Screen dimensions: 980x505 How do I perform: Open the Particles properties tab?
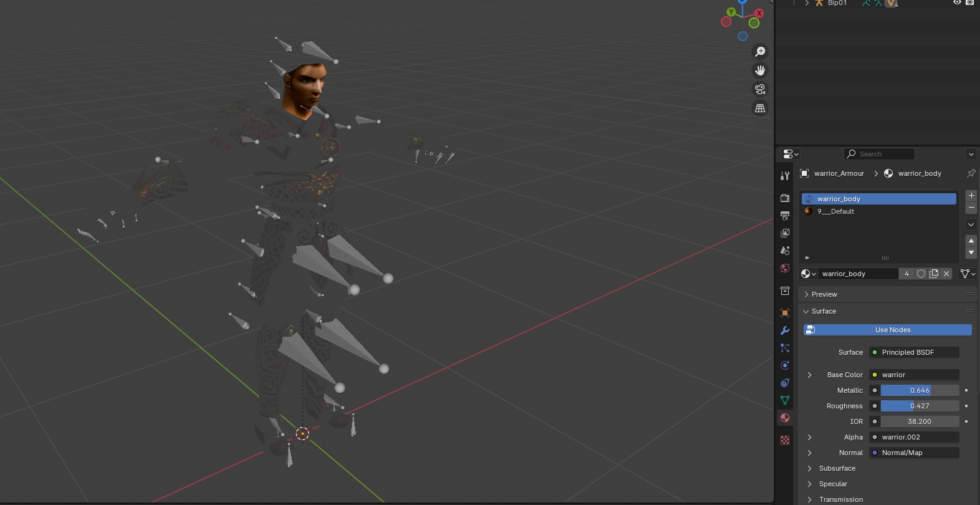785,348
